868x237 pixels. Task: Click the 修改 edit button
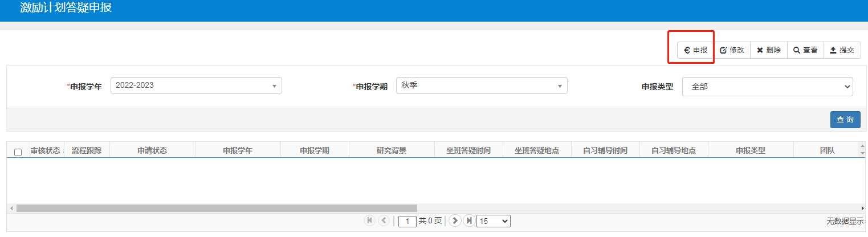(x=732, y=50)
